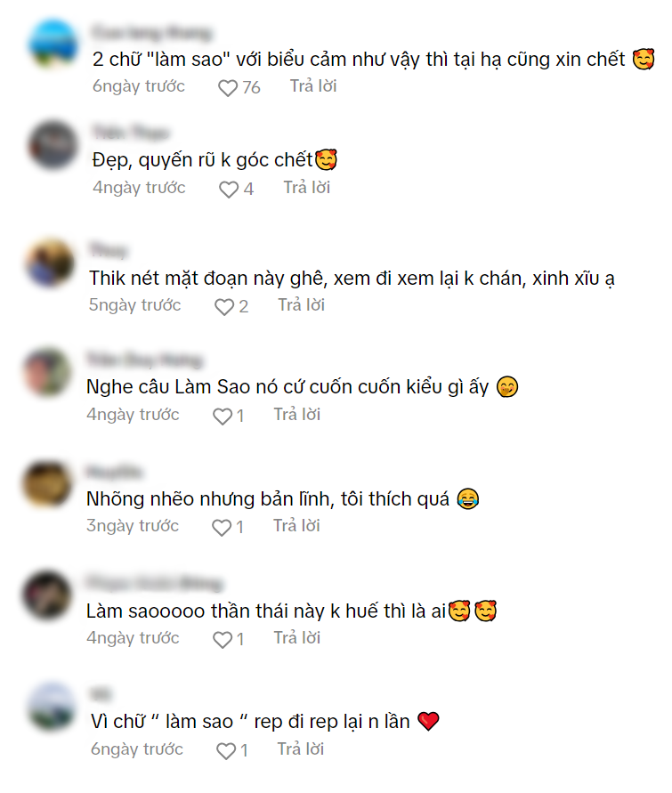Open avatar next to "Nhõng nhẽo" comment
This screenshot has height=793, width=672.
tap(47, 483)
